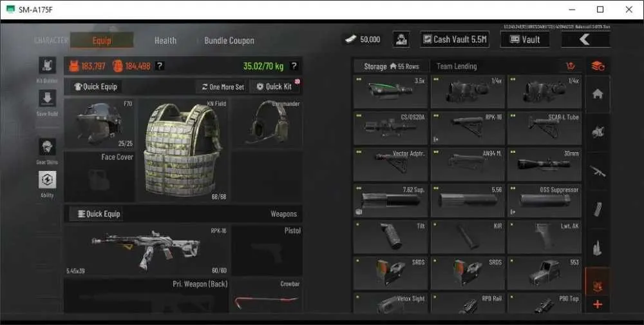This screenshot has width=644, height=325.
Task: Click the help icon beside weight 35.02/70 kg
Action: 294,66
